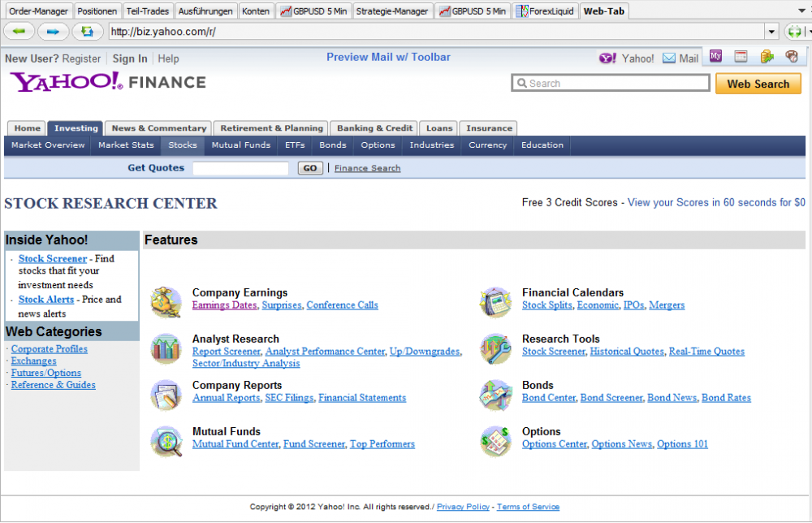
Task: Click the Web Search button
Action: pos(758,84)
